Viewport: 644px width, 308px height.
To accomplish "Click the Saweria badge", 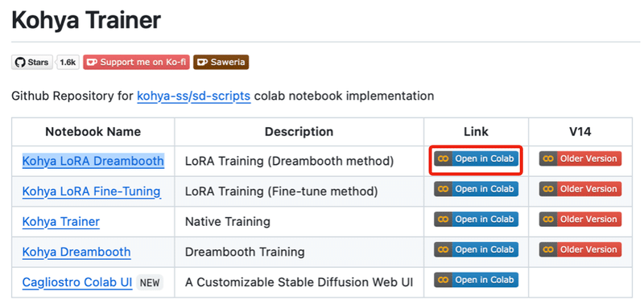I will click(221, 63).
